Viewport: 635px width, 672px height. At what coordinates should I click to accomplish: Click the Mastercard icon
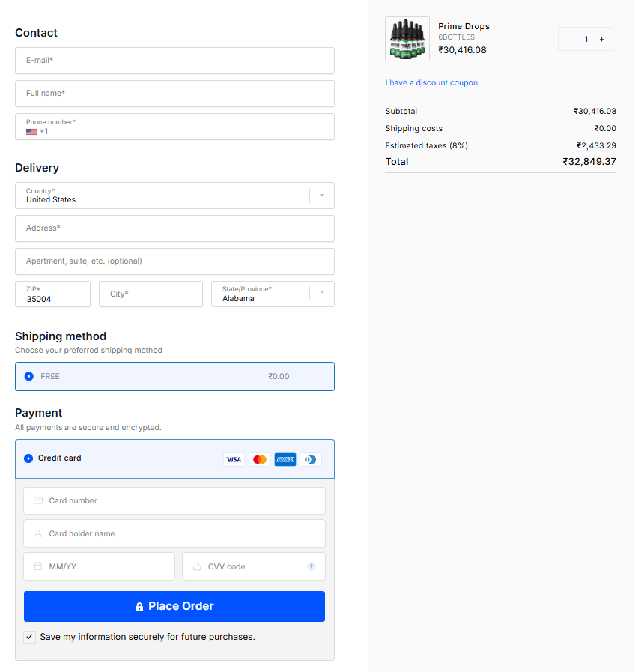click(x=259, y=459)
